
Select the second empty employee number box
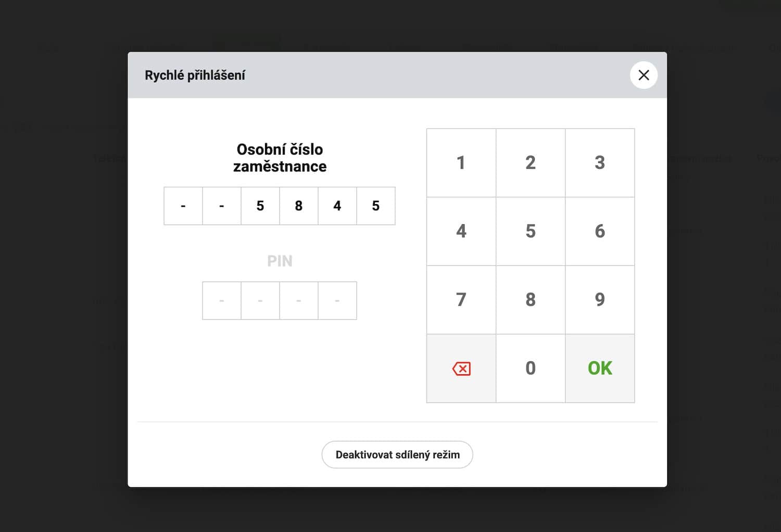click(x=222, y=206)
